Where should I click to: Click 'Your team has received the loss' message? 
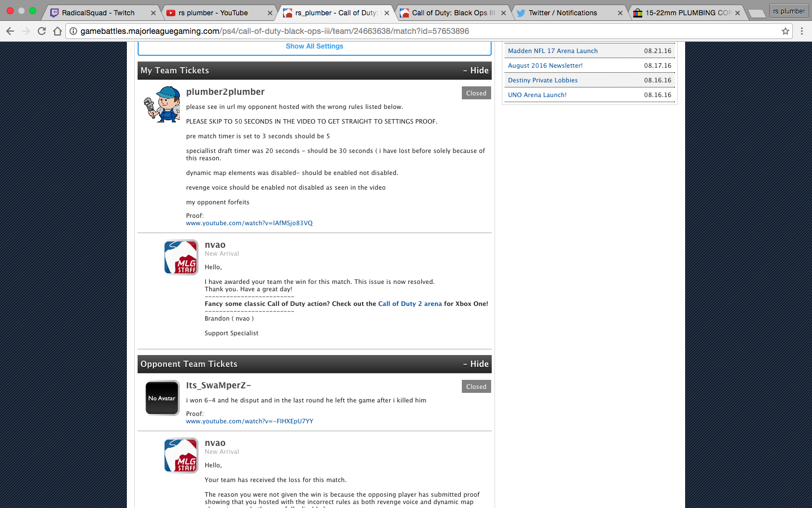(x=275, y=480)
